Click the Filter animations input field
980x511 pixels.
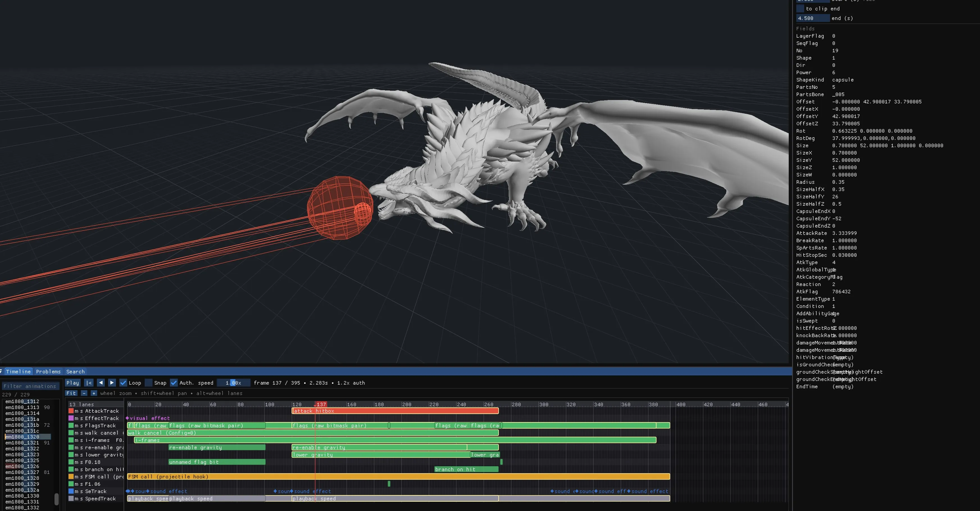click(30, 386)
